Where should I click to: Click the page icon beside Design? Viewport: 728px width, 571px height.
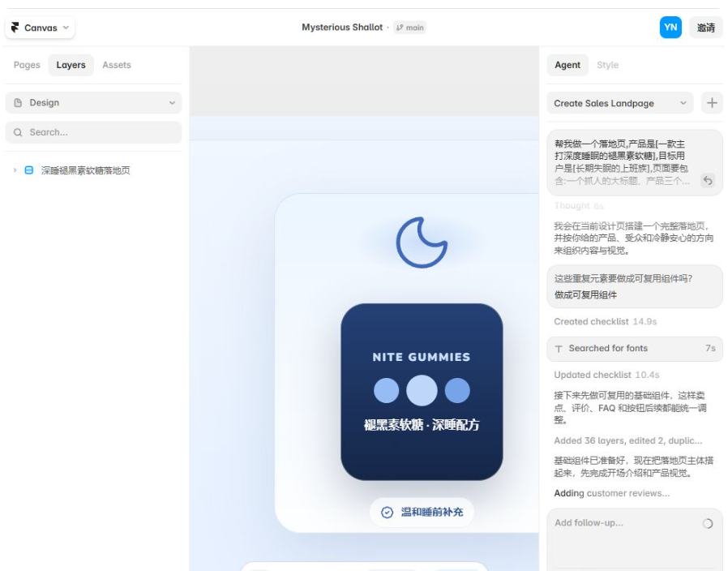[x=18, y=103]
